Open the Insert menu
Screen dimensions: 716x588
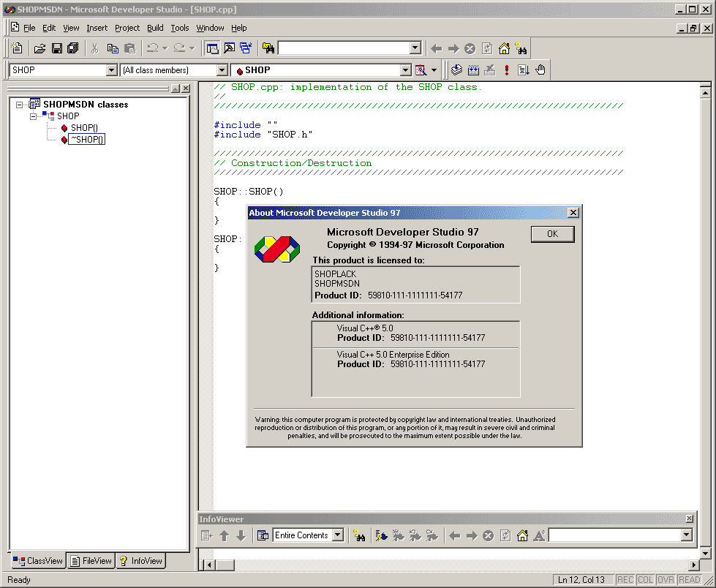tap(97, 28)
